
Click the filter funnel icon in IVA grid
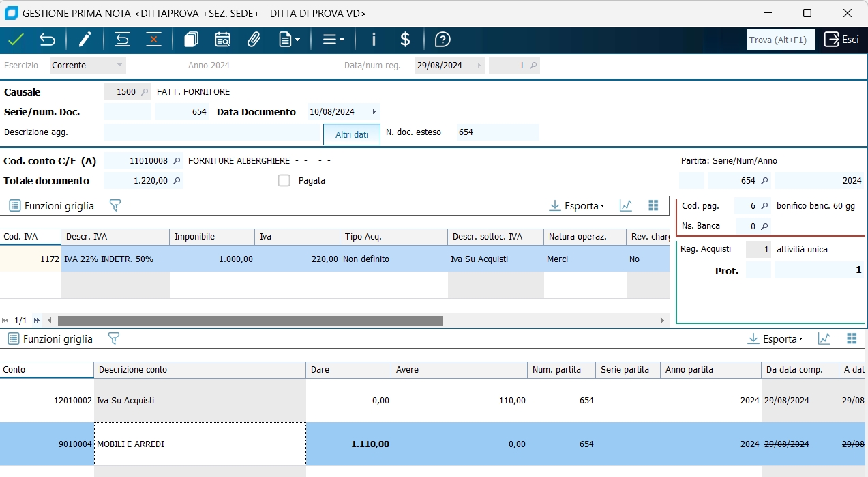[x=115, y=205]
